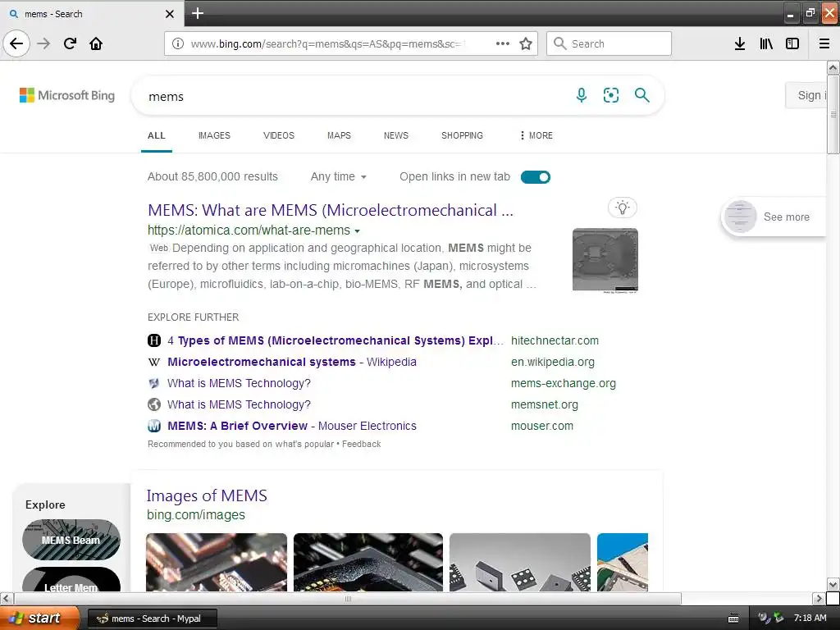Viewport: 840px width, 630px height.
Task: Switch to the MAPS tab
Action: coord(339,135)
